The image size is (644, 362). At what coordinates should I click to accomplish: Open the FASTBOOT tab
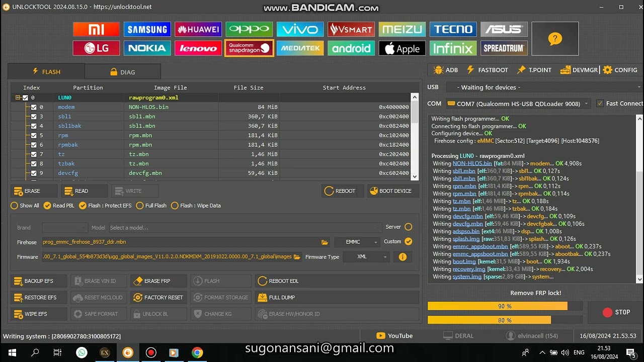tap(487, 70)
